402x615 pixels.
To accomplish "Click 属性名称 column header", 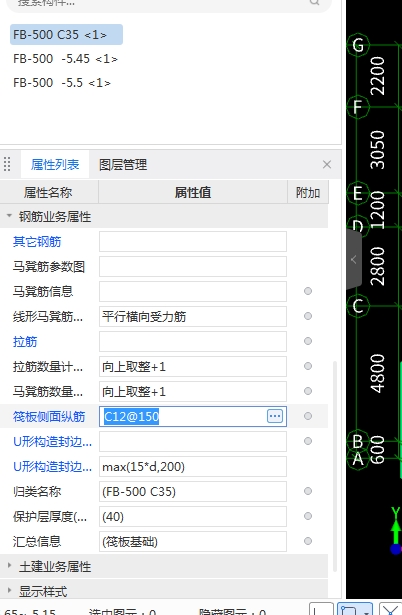I will [x=48, y=192].
